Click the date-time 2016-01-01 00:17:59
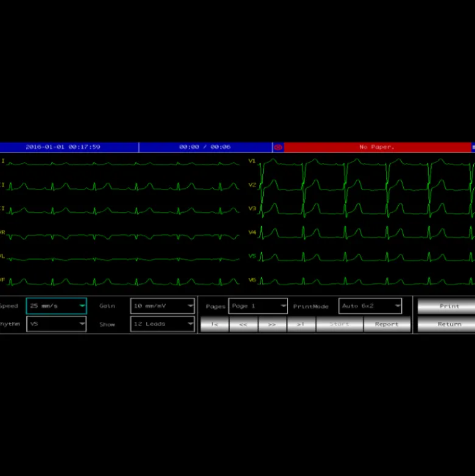Viewport: 475px width, 476px height. (63, 147)
